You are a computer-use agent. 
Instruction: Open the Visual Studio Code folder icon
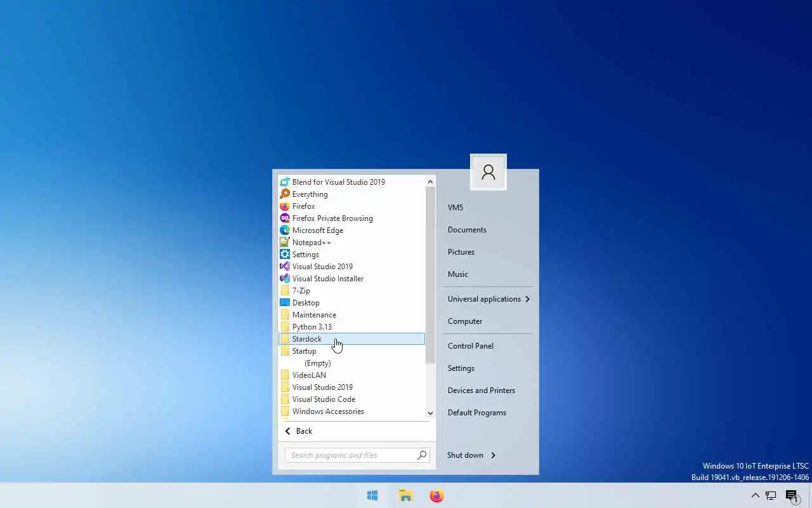click(x=285, y=399)
